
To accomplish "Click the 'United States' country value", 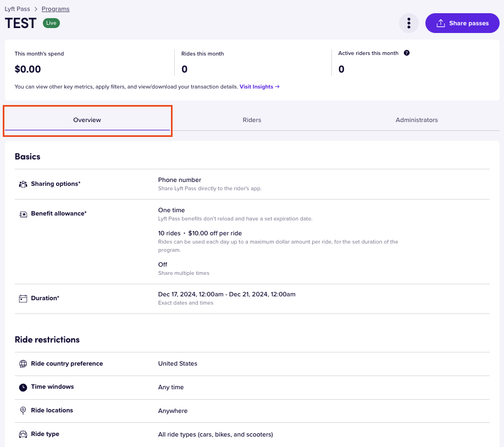I will 178,364.
